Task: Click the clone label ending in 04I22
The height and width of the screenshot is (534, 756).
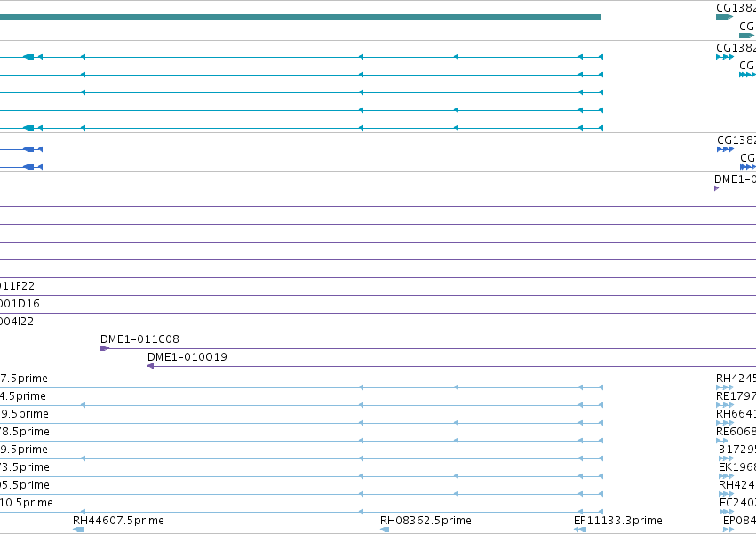Action: point(17,322)
